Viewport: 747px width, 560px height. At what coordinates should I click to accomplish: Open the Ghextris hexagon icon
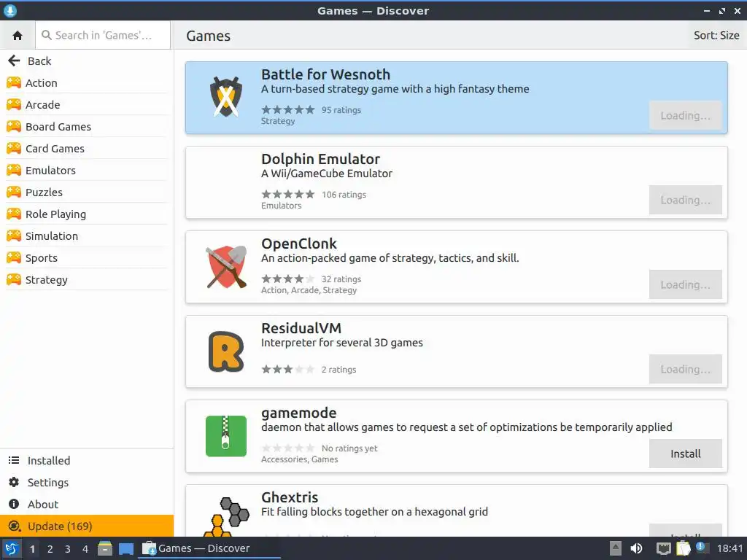[227, 517]
